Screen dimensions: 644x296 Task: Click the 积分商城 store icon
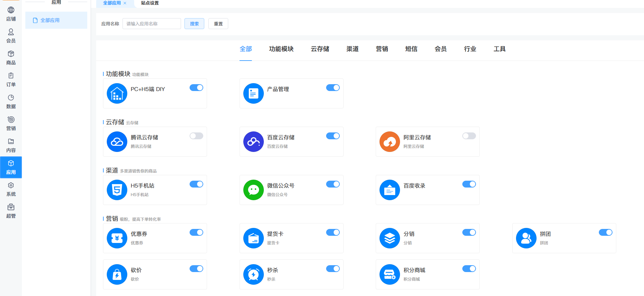coord(390,274)
